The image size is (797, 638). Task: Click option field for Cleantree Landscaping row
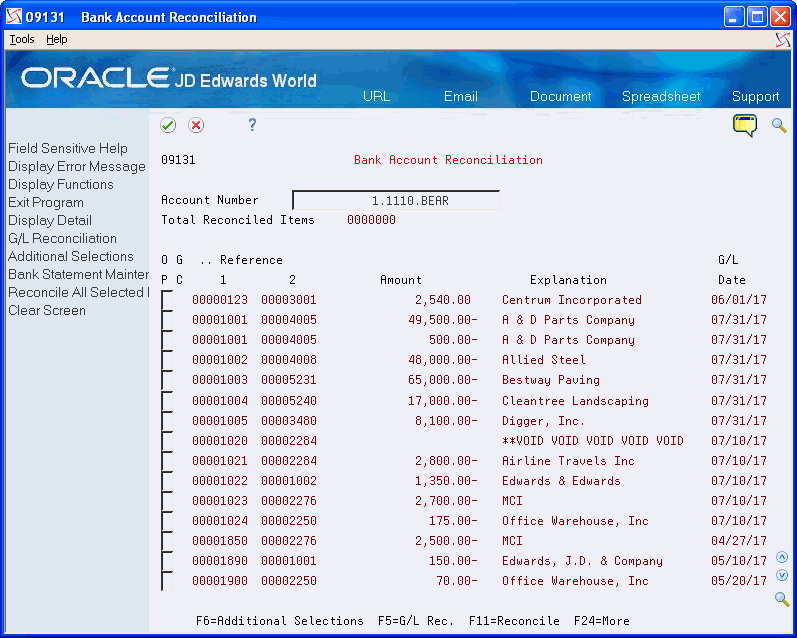pyautogui.click(x=167, y=401)
